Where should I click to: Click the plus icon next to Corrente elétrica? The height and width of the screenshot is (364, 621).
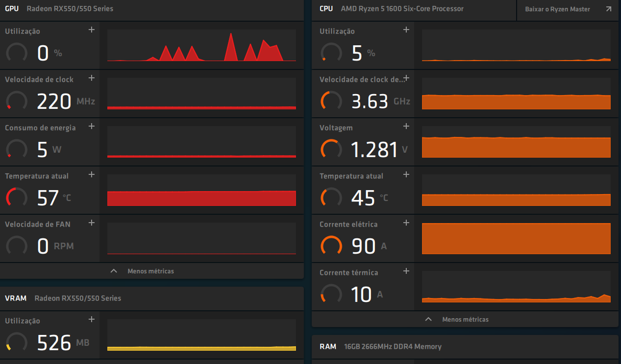[x=406, y=223]
